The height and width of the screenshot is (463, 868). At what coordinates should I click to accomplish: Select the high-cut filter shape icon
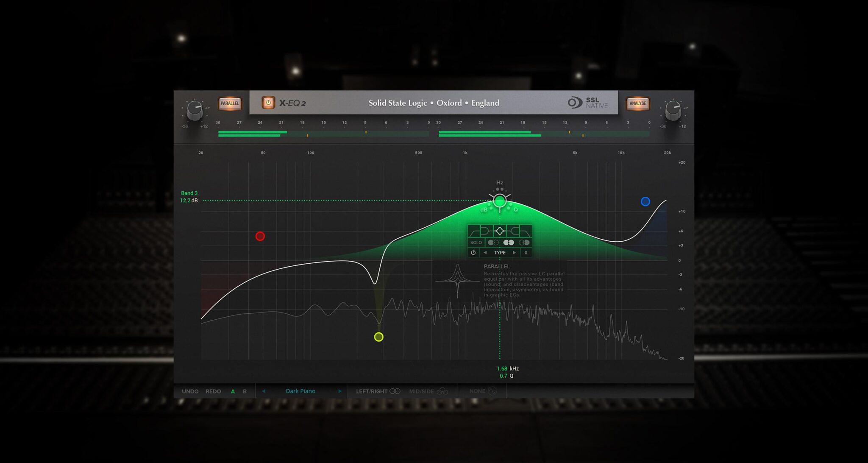(526, 231)
